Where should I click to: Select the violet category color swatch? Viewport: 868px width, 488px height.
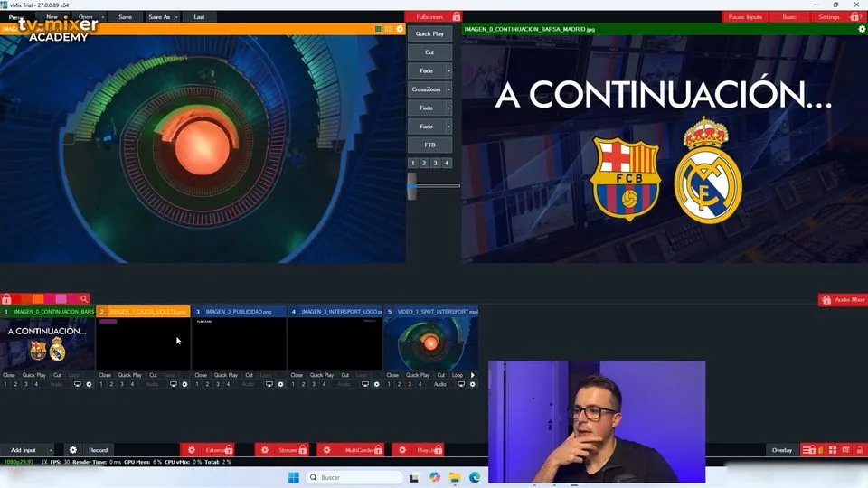tap(61, 299)
